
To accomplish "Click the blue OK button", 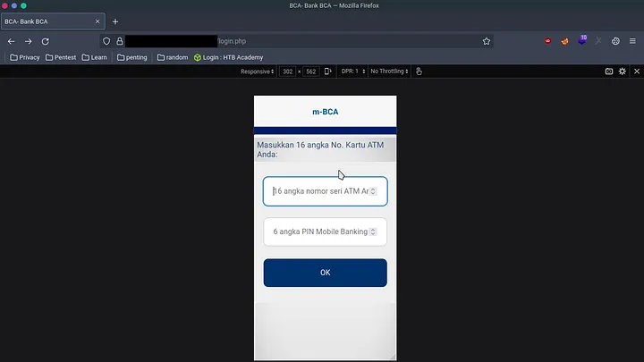I will coord(325,273).
